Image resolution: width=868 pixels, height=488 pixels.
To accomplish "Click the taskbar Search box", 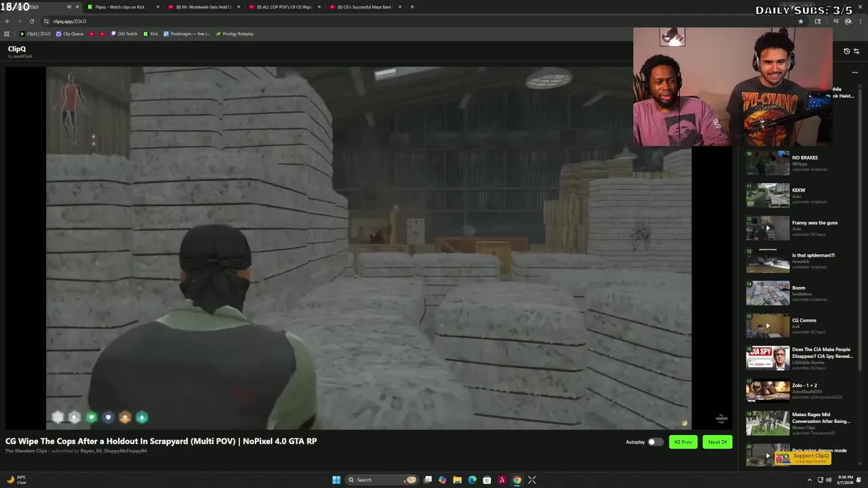I will [x=382, y=480].
